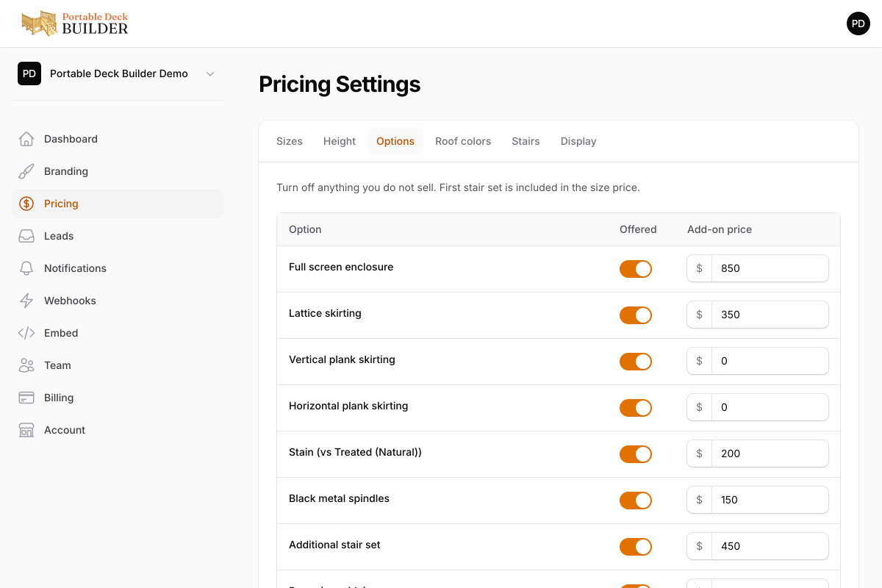Viewport: 882px width, 588px height.
Task: Click Lattice skirting price input 350
Action: 770,315
